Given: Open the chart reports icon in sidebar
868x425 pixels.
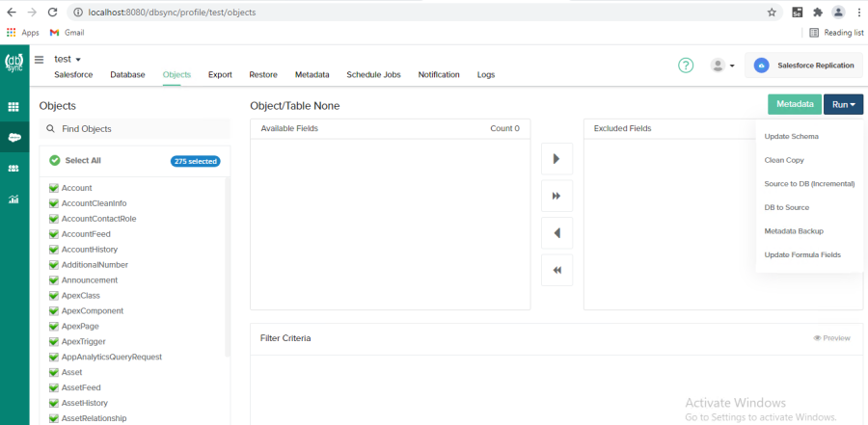Looking at the screenshot, I should pos(14,199).
